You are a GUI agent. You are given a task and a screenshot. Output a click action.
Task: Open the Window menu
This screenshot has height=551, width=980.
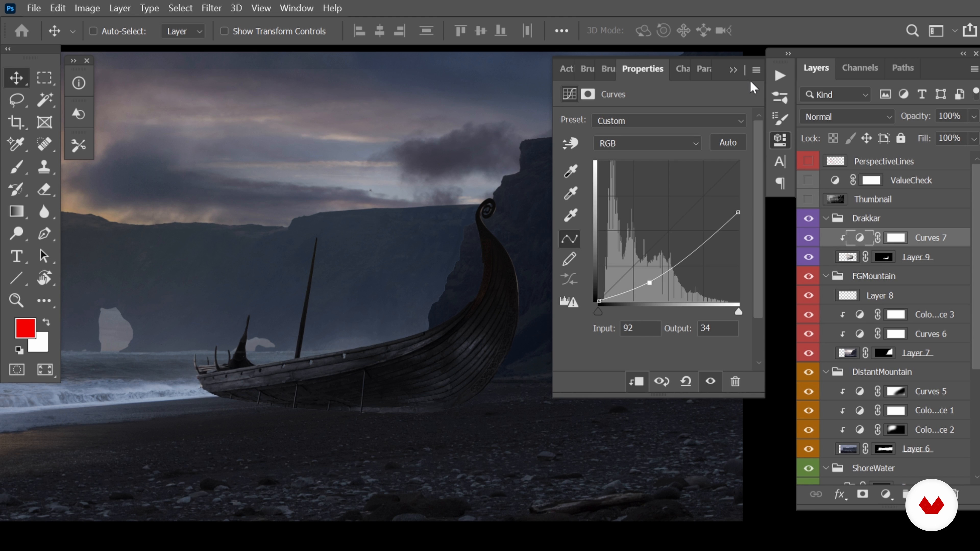tap(296, 8)
